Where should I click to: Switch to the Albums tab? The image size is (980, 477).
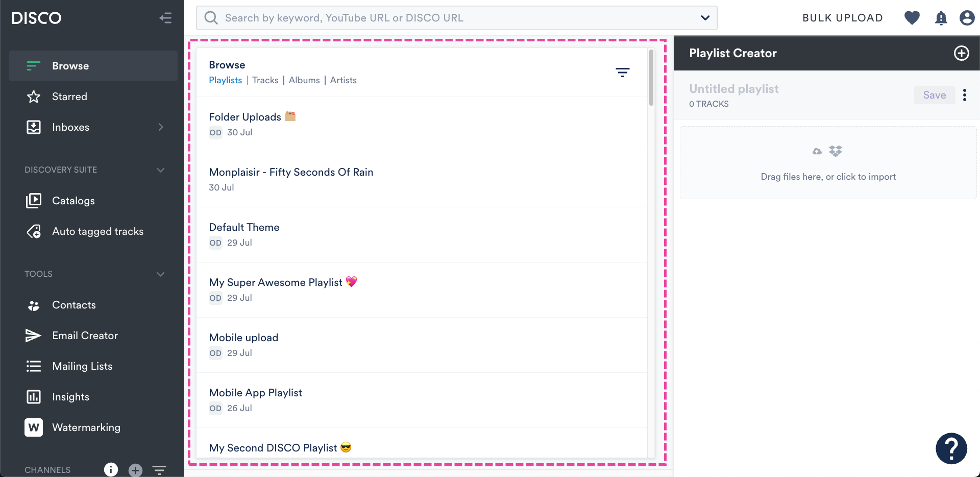[304, 80]
